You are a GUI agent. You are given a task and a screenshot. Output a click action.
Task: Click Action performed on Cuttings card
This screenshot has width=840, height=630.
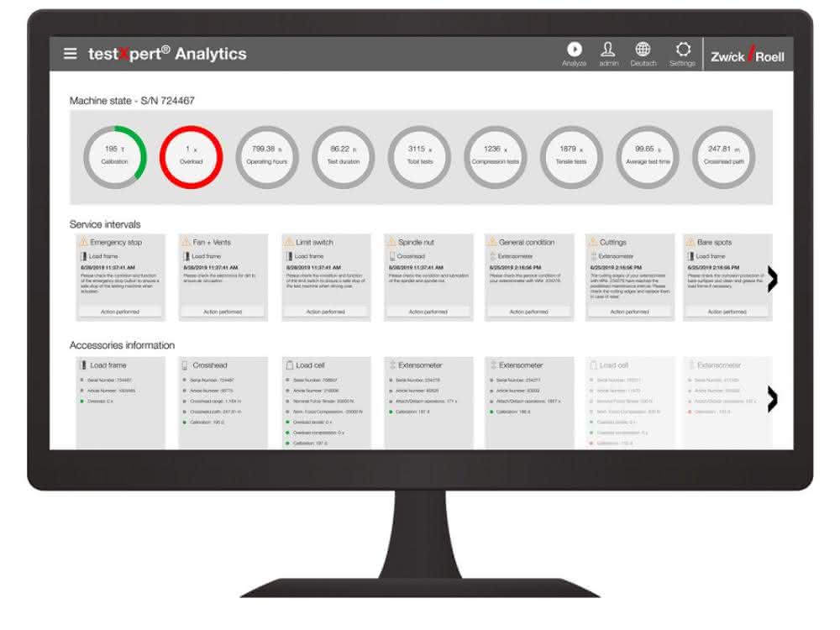click(x=629, y=312)
